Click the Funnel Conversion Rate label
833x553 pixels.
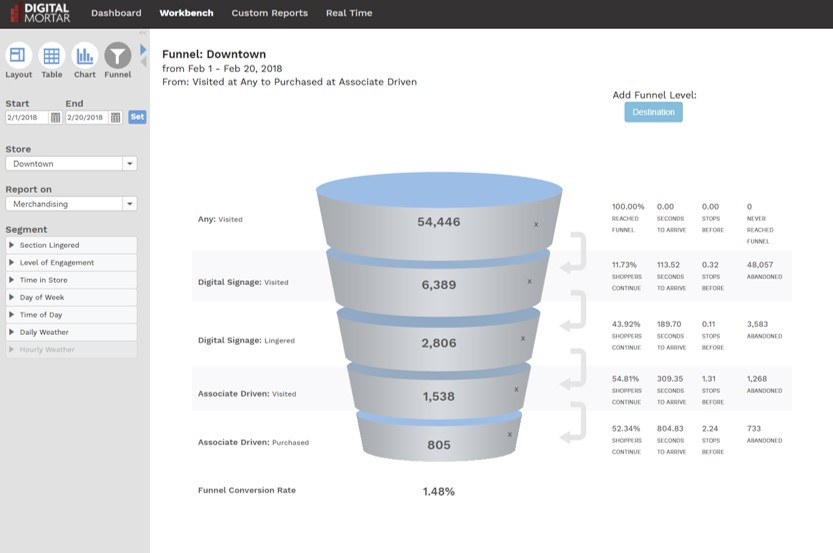coord(246,490)
